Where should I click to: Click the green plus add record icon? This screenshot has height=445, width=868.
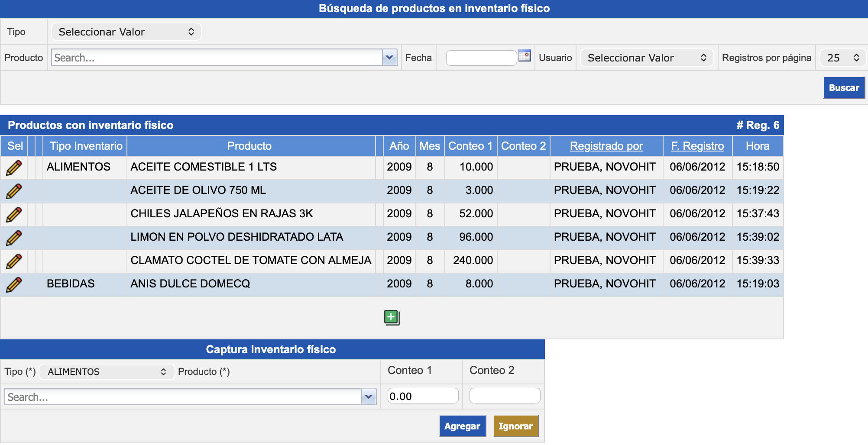tap(392, 317)
